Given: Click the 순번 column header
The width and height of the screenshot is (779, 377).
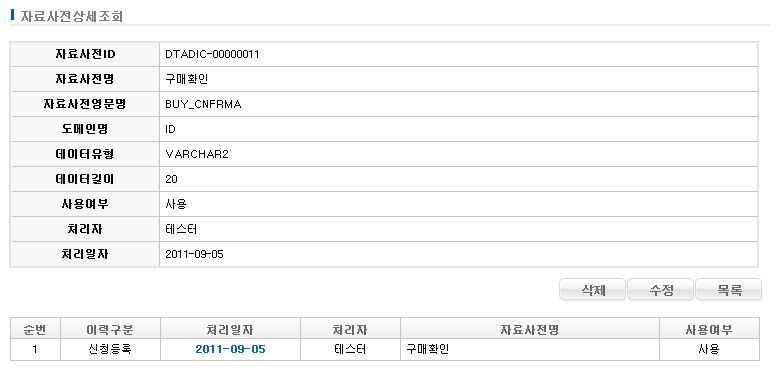Looking at the screenshot, I should [35, 329].
